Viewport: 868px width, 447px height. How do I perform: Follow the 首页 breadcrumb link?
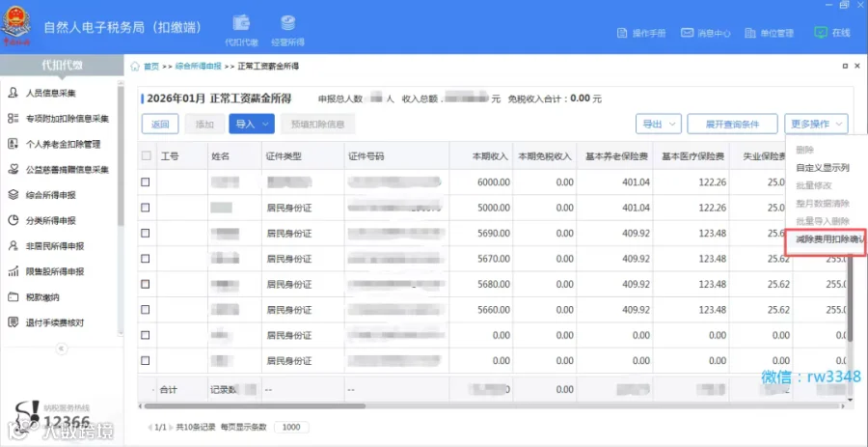(x=151, y=67)
